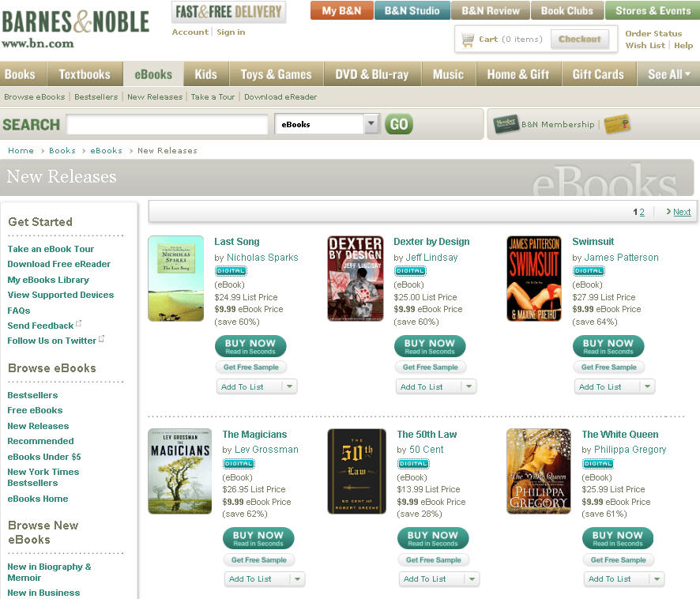Open eBooks Under $5 sidebar link
Viewport: 700px width, 599px height.
tap(44, 457)
